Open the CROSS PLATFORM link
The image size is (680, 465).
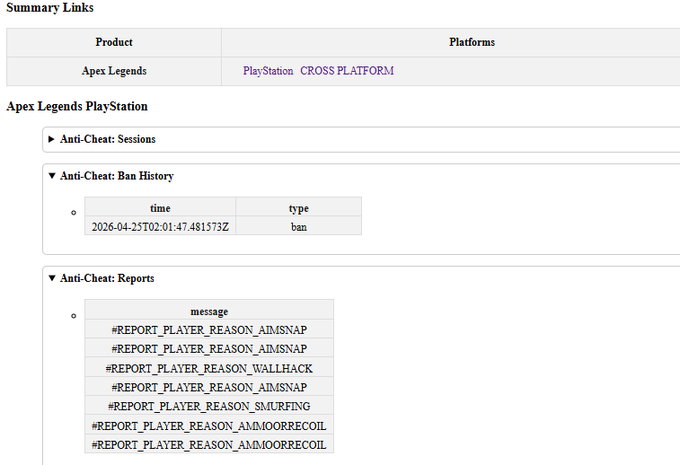[x=347, y=71]
